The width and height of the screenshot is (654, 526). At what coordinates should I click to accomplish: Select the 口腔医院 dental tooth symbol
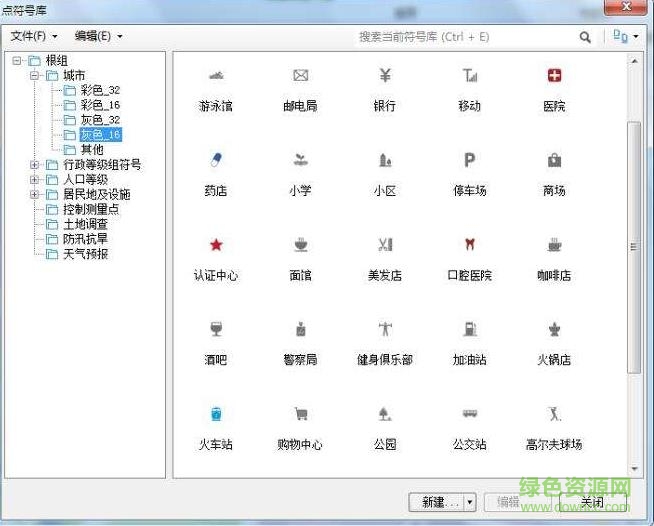coord(469,246)
